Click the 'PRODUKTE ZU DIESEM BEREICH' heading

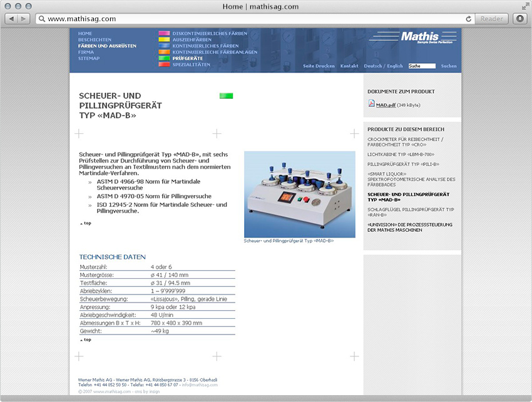[x=406, y=129]
